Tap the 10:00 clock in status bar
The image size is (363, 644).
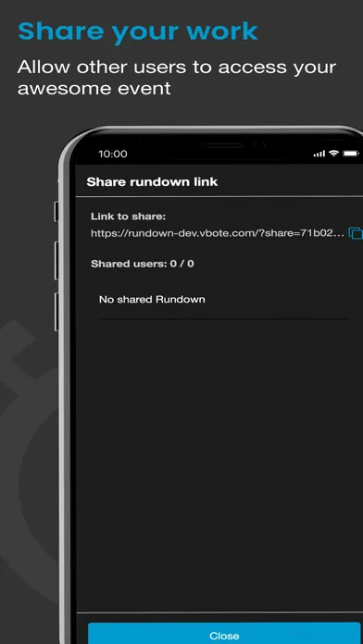pyautogui.click(x=113, y=154)
